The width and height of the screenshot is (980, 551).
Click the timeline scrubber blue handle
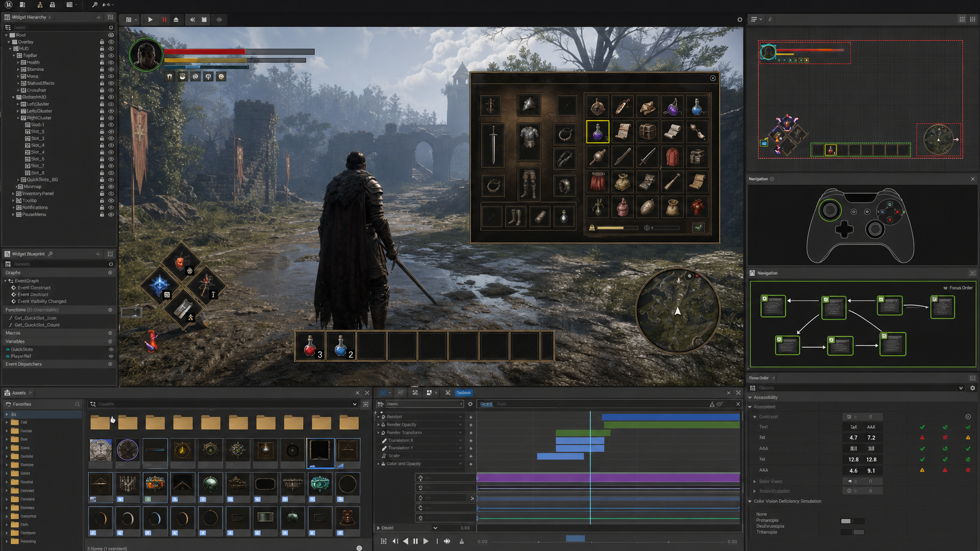coord(575,539)
